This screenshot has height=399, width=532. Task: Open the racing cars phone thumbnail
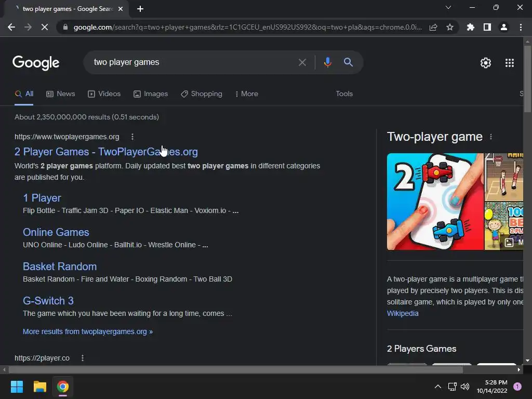[x=435, y=202]
